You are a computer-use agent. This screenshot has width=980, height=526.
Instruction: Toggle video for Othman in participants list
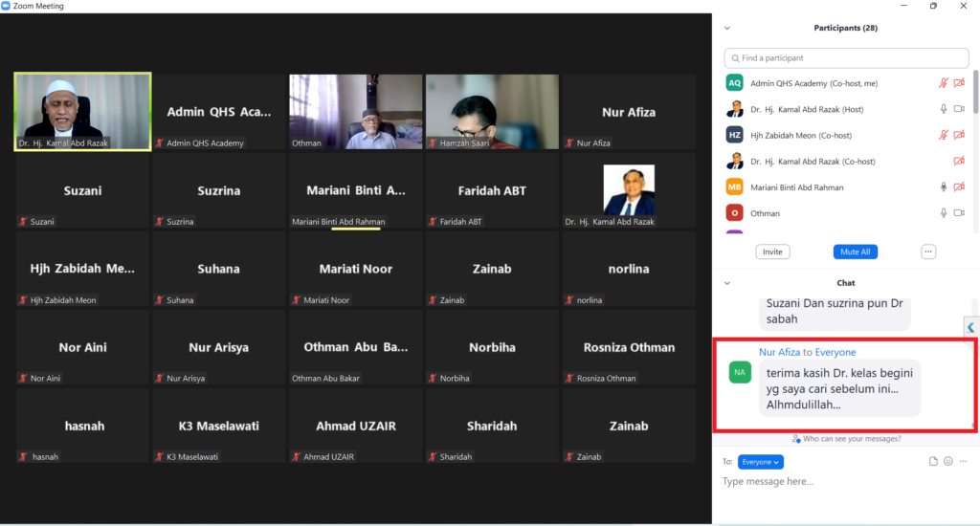(x=959, y=213)
